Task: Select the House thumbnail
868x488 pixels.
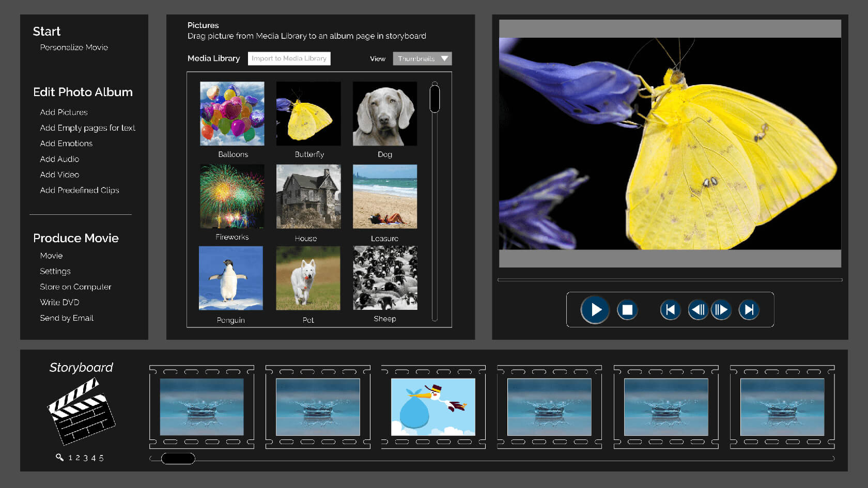Action: (308, 196)
